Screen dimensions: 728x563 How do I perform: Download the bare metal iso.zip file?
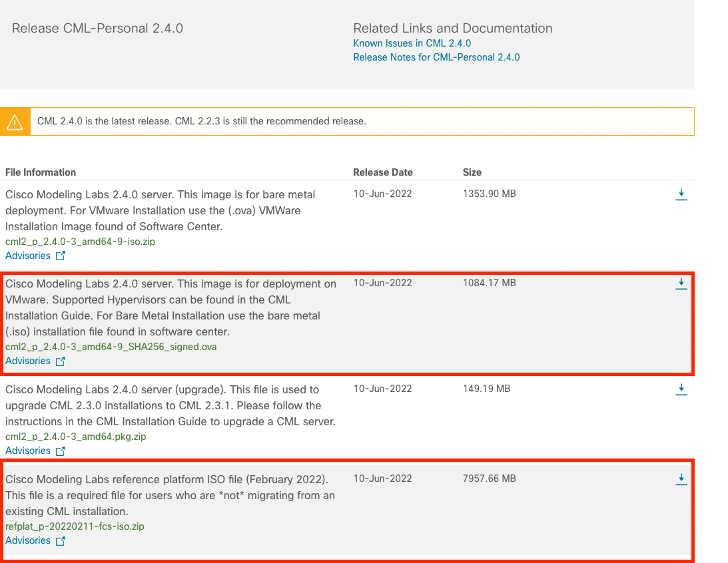(x=681, y=195)
